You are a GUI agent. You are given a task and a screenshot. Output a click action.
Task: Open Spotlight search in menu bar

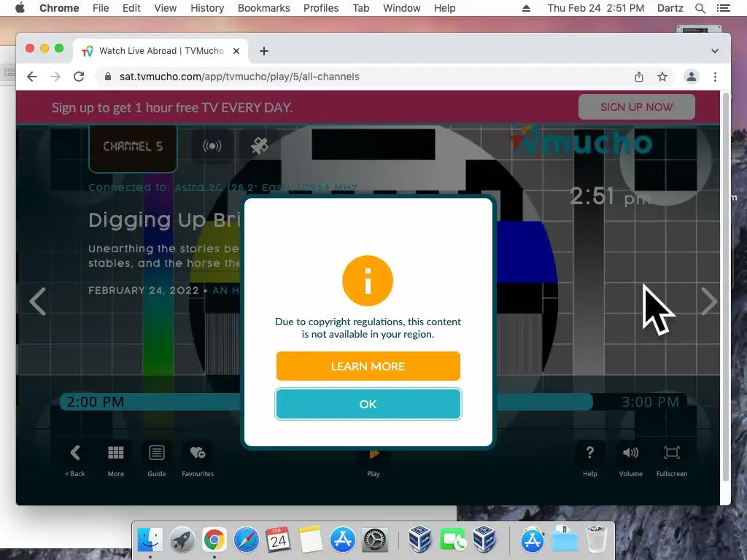click(700, 8)
